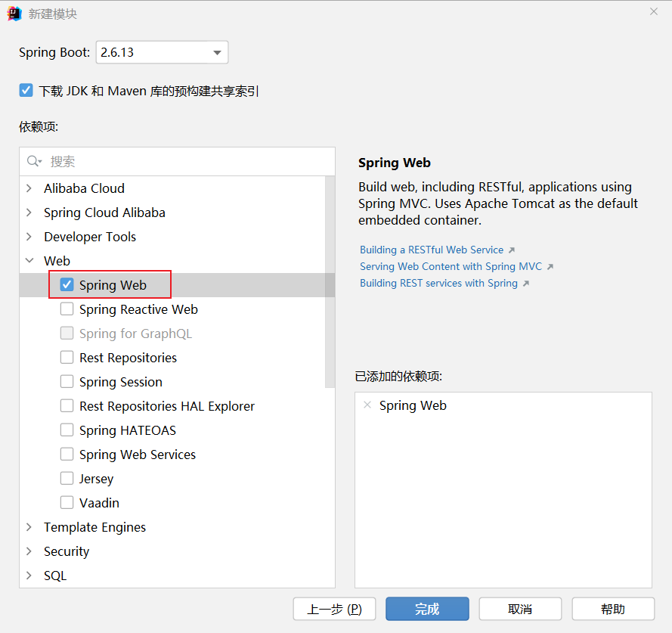Image resolution: width=672 pixels, height=633 pixels.
Task: Check the Spring Session checkbox
Action: (67, 381)
